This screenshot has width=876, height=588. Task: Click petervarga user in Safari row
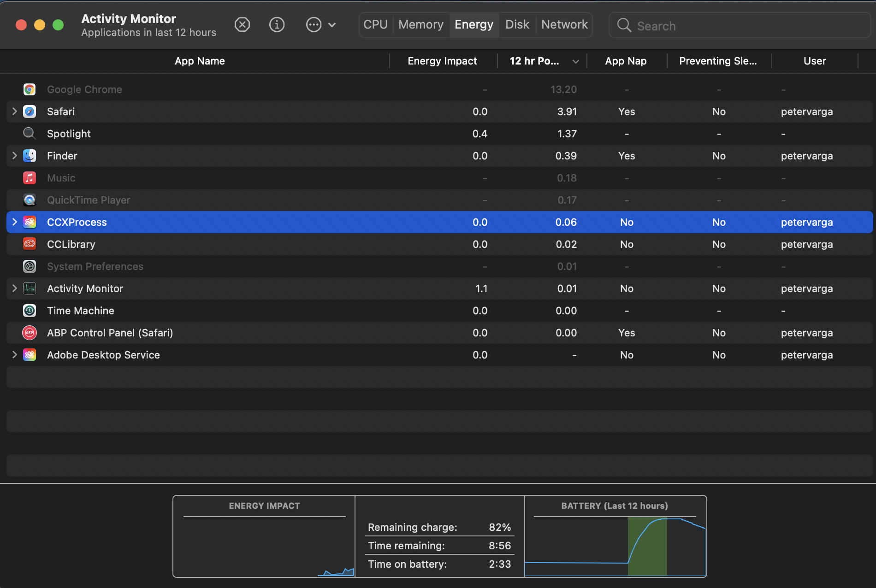tap(807, 112)
